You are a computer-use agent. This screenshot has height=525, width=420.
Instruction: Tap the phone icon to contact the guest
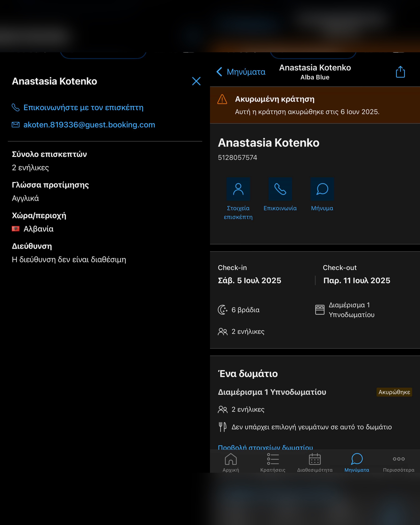pyautogui.click(x=16, y=107)
